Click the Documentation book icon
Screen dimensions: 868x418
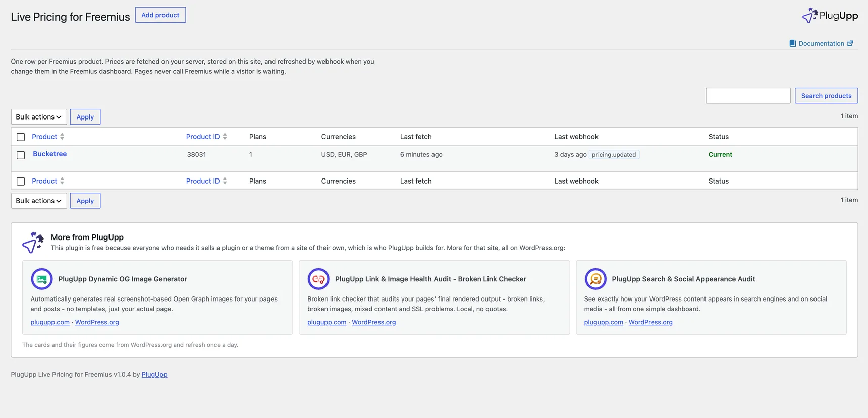792,43
